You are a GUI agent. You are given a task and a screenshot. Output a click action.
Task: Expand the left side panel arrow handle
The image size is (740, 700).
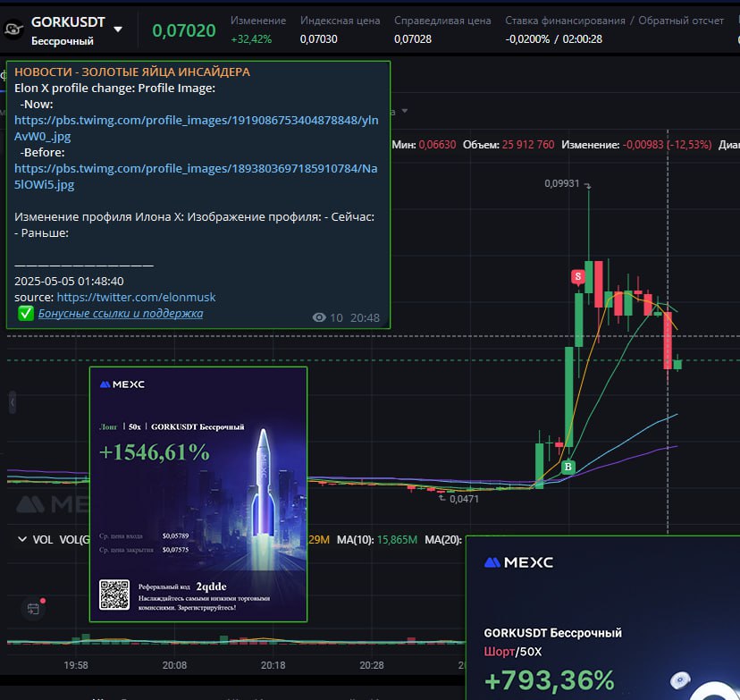coord(13,402)
